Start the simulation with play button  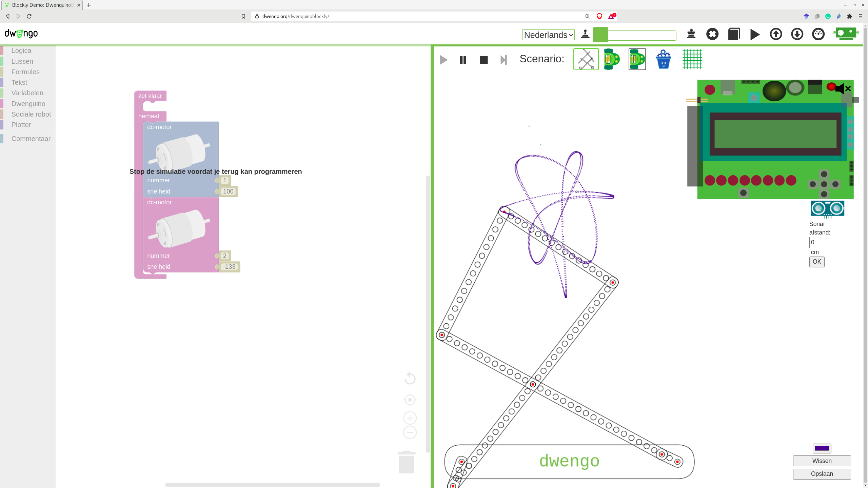point(443,60)
